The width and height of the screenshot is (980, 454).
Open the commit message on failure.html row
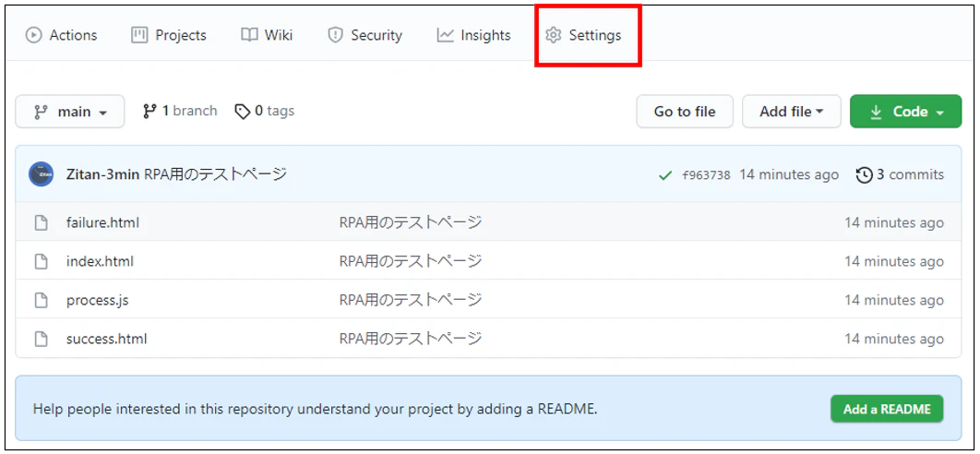(x=411, y=222)
